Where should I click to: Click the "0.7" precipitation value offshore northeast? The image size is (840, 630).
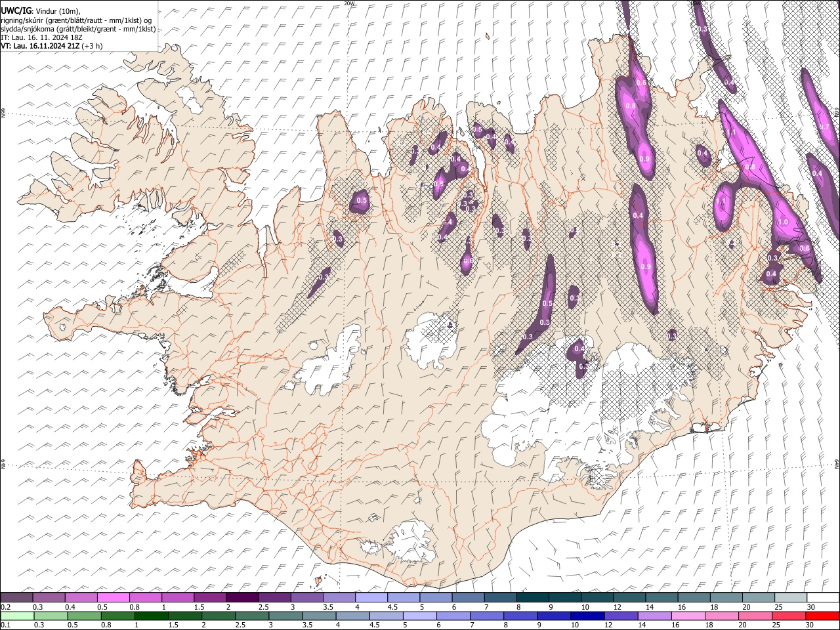click(x=824, y=127)
